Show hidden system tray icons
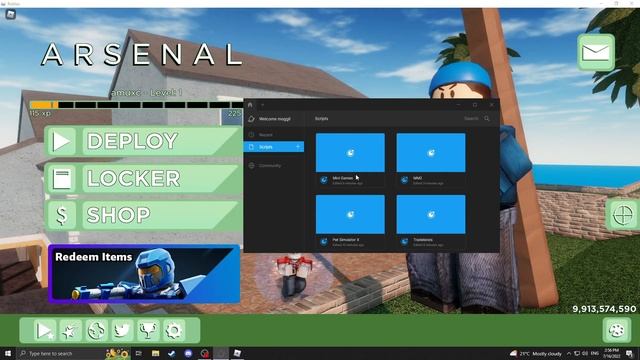The height and width of the screenshot is (360, 640). (569, 353)
